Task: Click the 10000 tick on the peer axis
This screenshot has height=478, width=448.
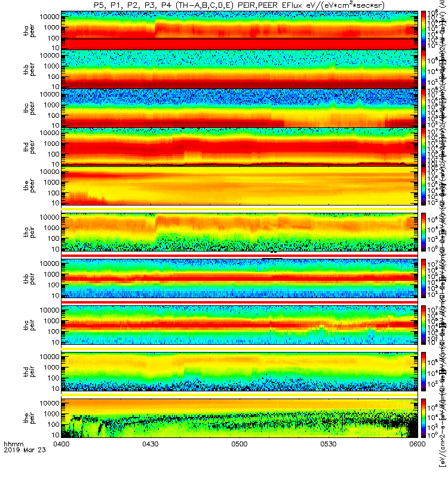Action: click(50, 171)
